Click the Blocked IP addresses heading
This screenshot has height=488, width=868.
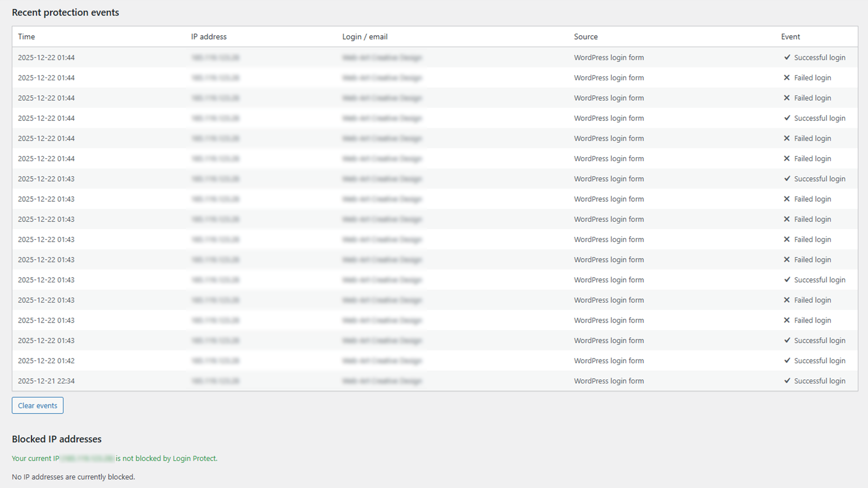[x=56, y=439]
